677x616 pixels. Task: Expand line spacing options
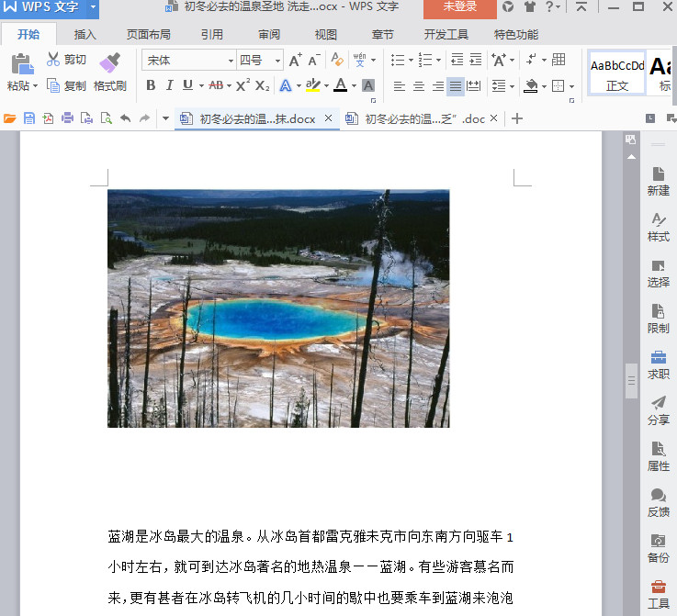[512, 86]
